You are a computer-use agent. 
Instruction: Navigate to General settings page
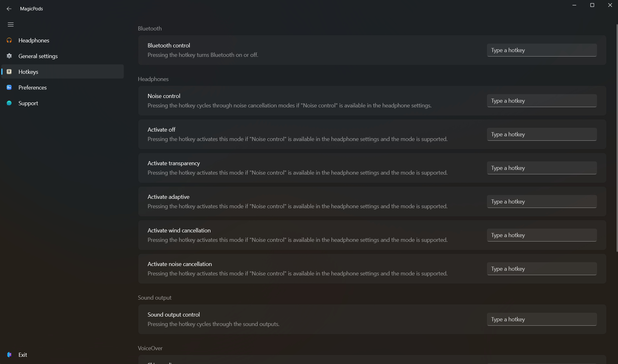[x=38, y=56]
